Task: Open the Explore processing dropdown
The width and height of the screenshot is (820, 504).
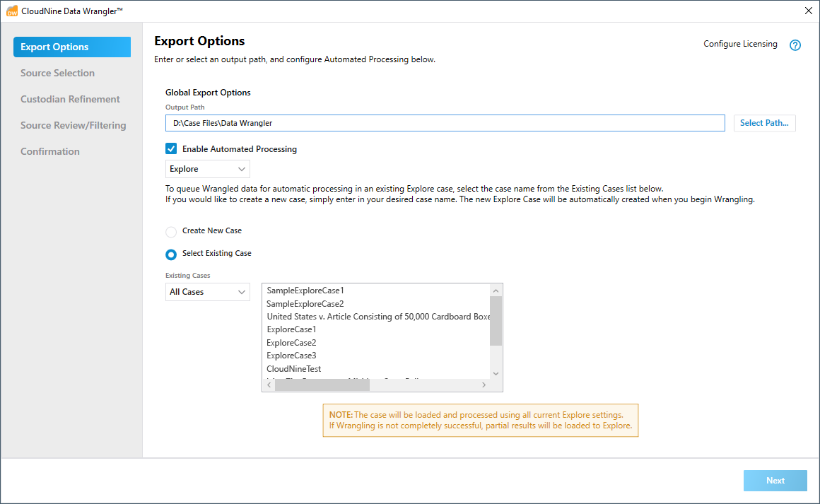Action: pyautogui.click(x=208, y=169)
